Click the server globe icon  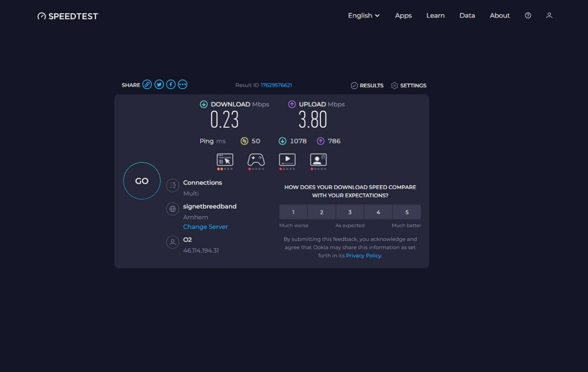(173, 209)
